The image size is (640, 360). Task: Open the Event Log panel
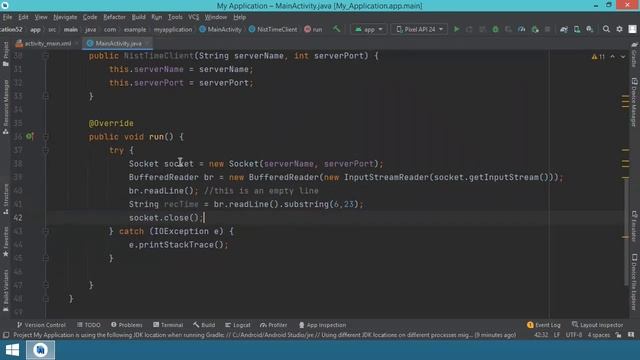pos(544,325)
